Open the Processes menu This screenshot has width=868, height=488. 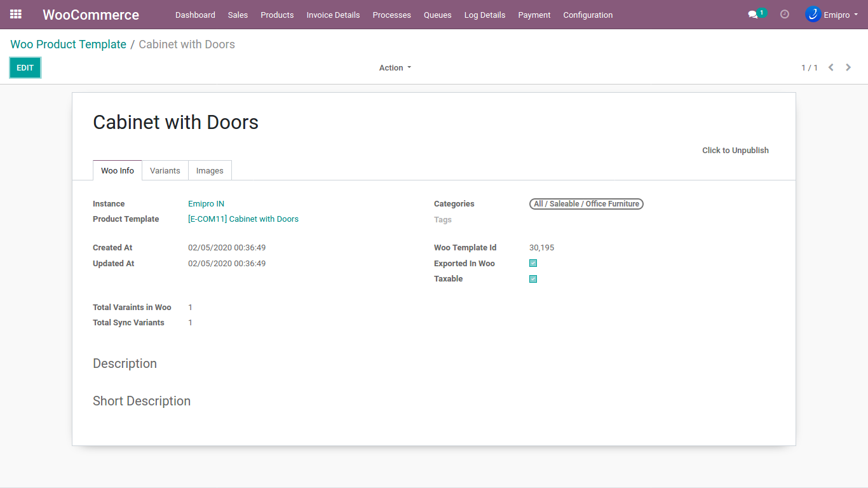pos(391,15)
